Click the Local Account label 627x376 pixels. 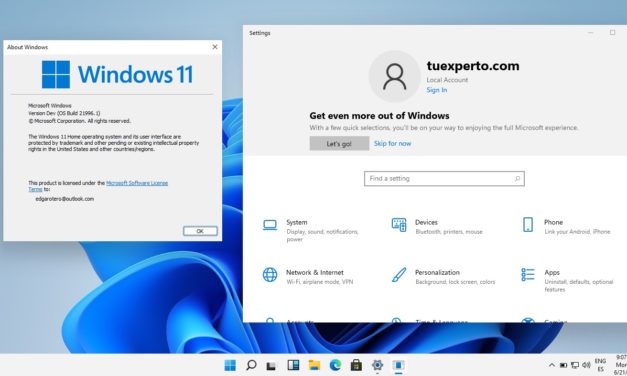447,80
